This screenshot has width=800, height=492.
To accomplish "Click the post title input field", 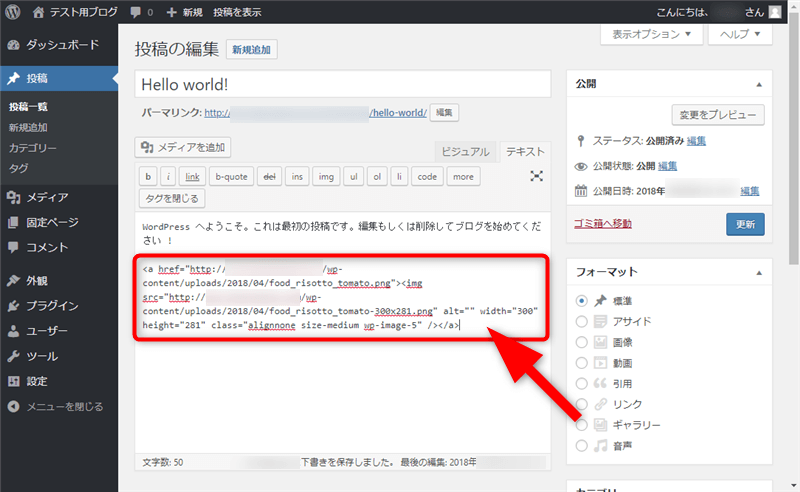I will click(343, 85).
